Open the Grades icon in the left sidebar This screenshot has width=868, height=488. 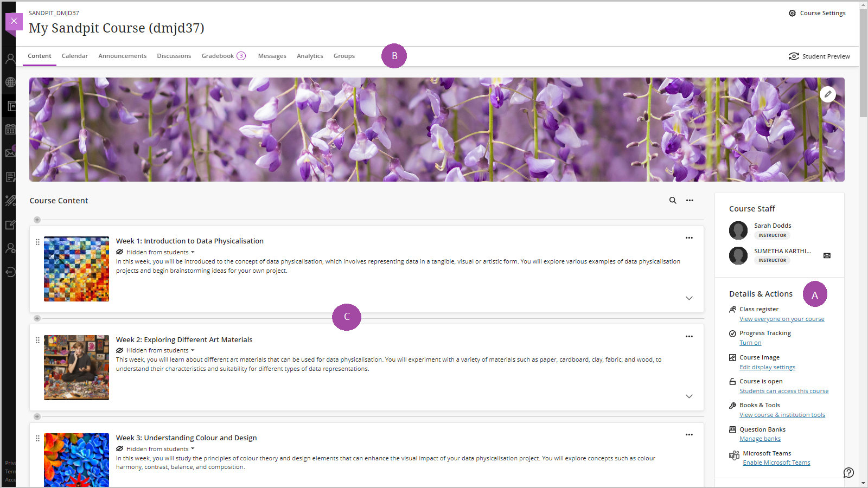[x=10, y=176]
